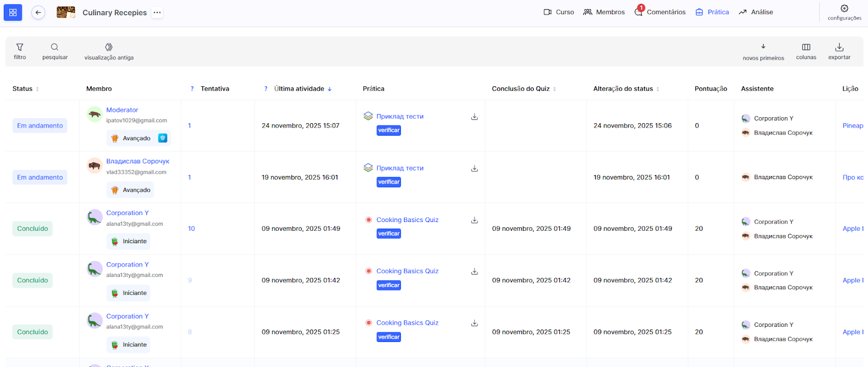Click verificar button for Moderator's practice
868x367 pixels.
click(388, 130)
